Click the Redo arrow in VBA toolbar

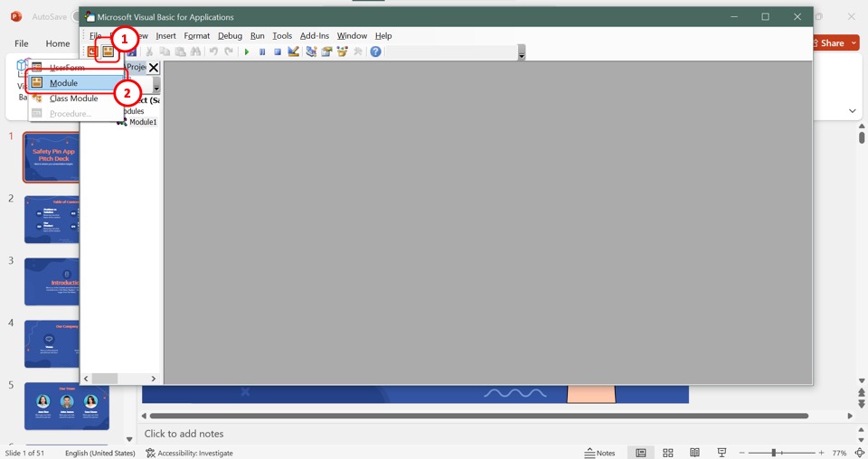coord(229,52)
